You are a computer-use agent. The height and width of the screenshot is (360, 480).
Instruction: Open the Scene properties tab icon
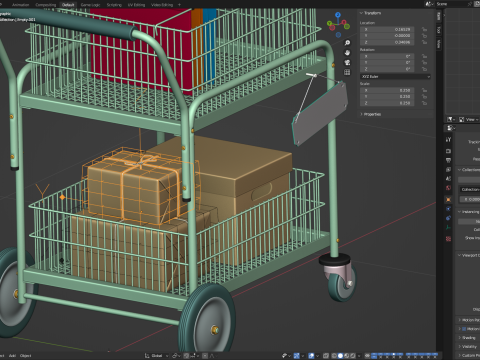pos(448,179)
